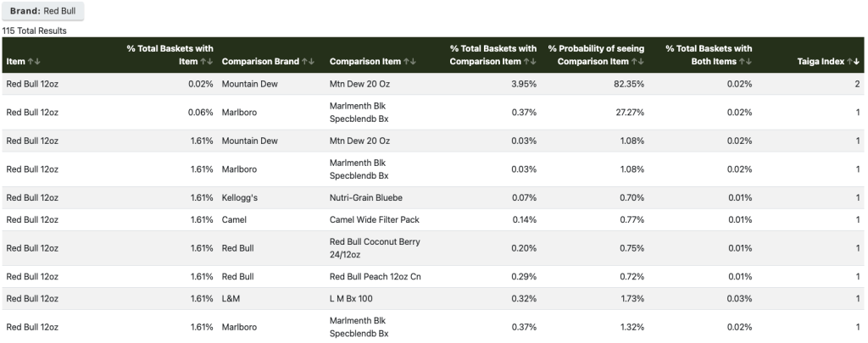Sort by % Total Baskets with Comparison Item arrows

530,62
